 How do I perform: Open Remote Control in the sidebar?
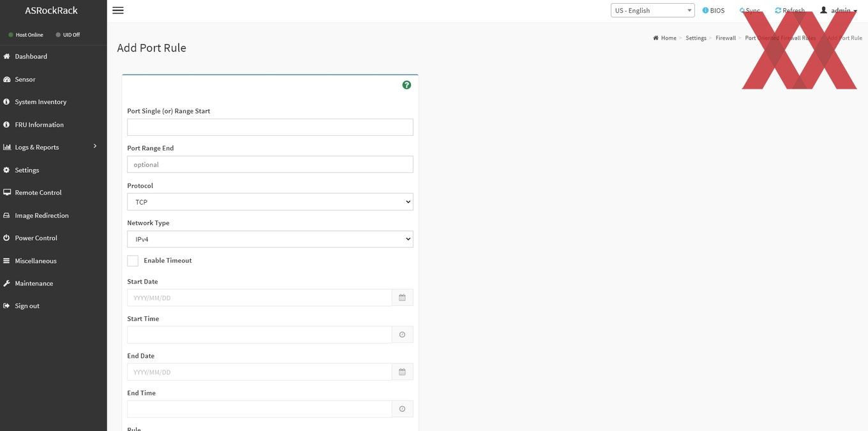pyautogui.click(x=53, y=193)
